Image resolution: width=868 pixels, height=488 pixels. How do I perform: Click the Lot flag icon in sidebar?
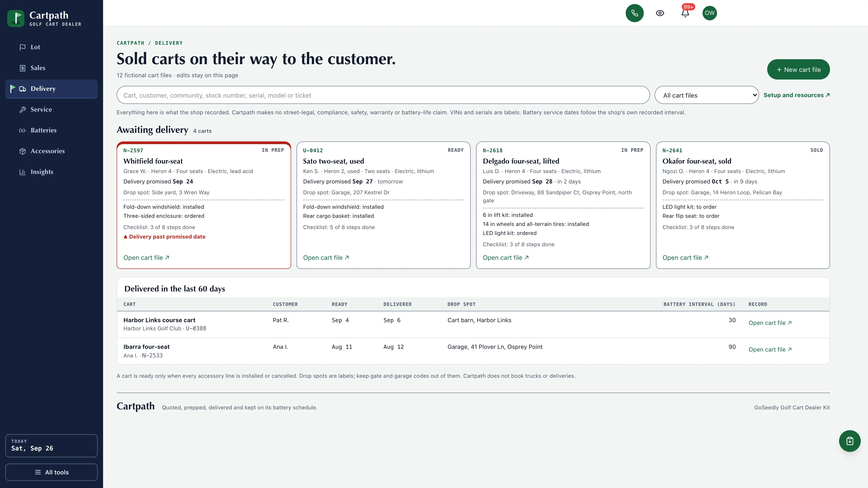(23, 47)
